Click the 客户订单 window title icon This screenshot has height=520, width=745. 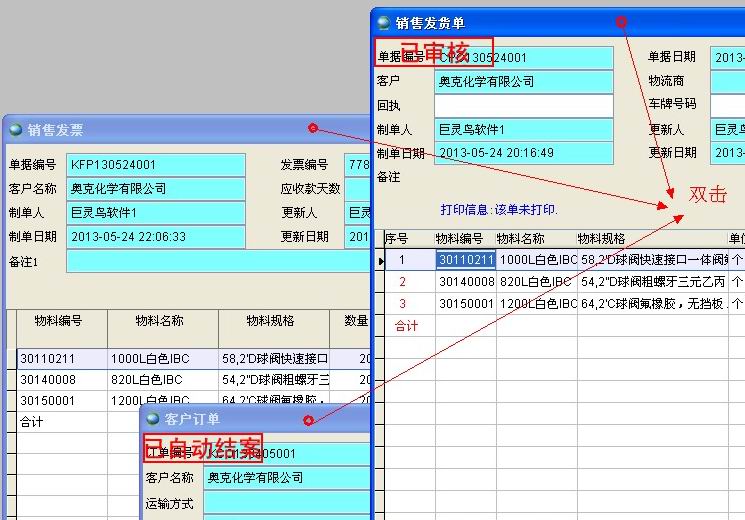click(x=153, y=419)
